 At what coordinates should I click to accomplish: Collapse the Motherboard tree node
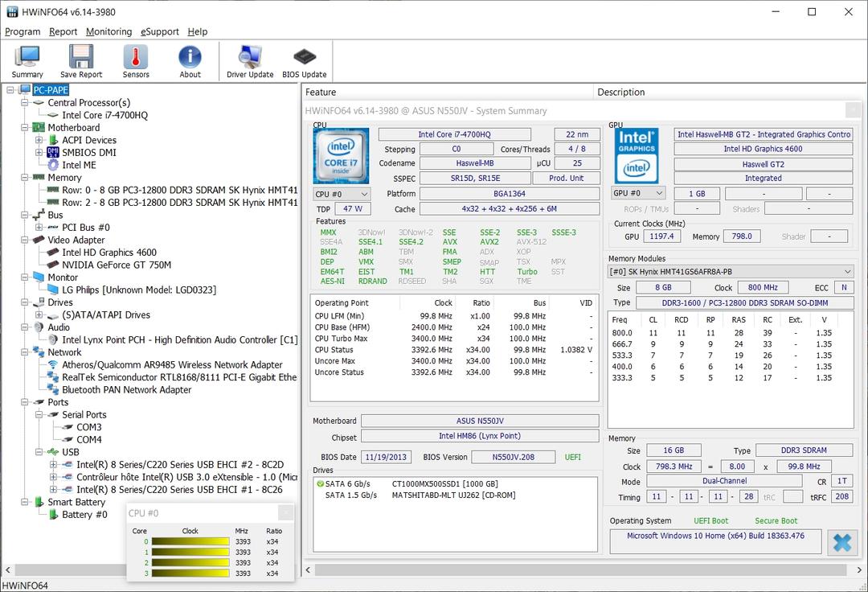click(25, 128)
